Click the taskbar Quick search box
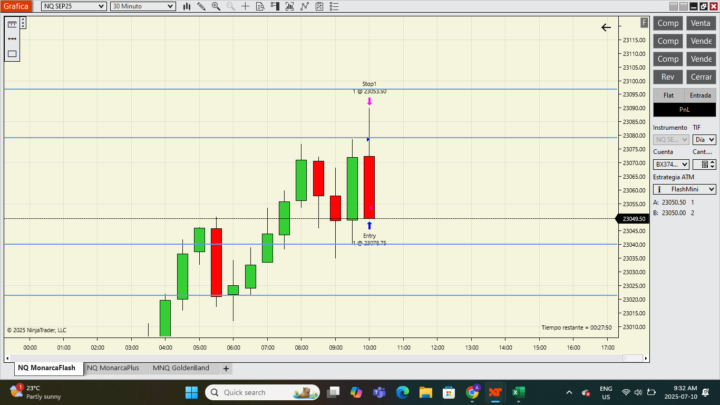The height and width of the screenshot is (405, 720). pos(262,392)
